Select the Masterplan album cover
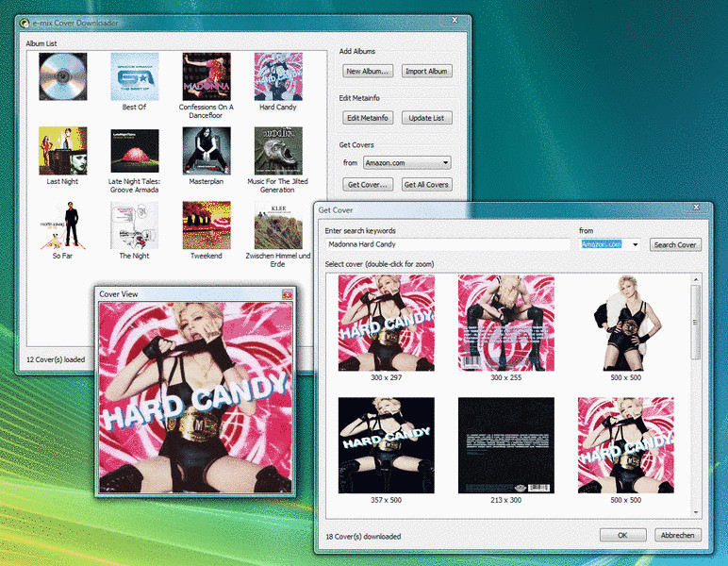Screen dimensions: 728x566 (207, 151)
